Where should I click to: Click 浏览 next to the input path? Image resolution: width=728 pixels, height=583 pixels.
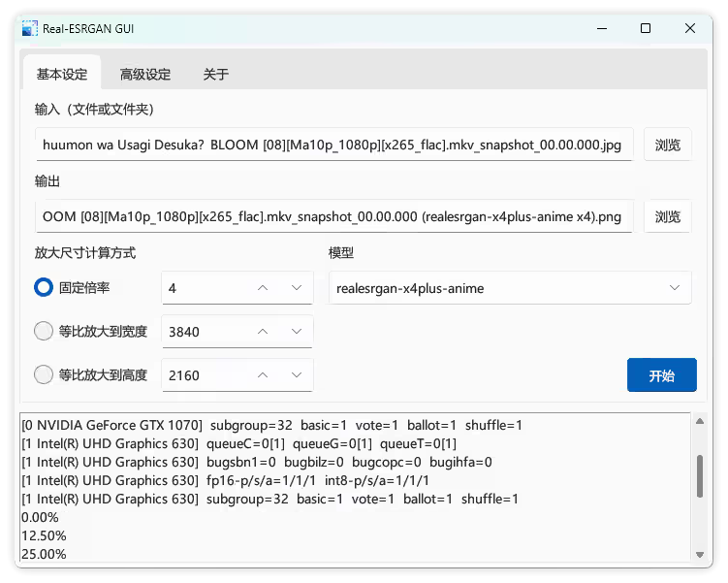click(x=667, y=146)
